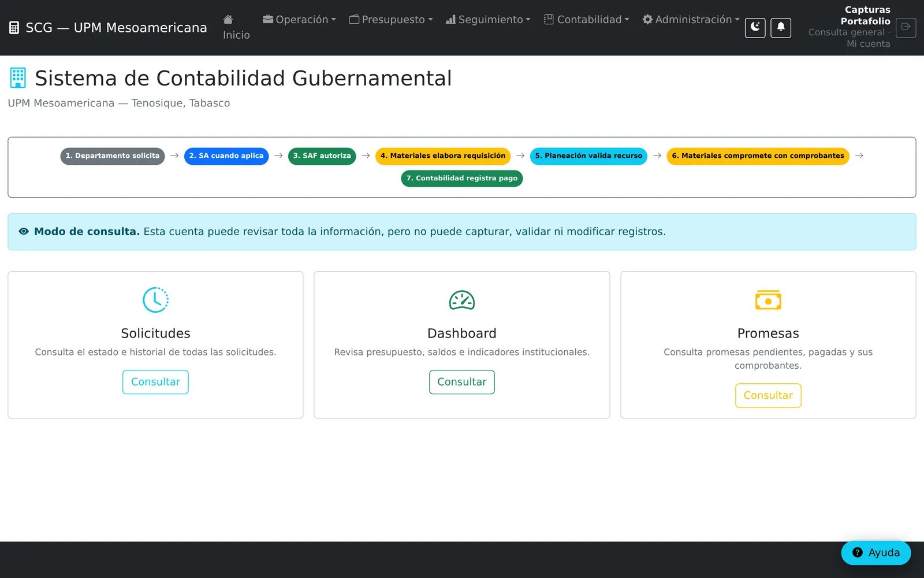Click '5. Planeación valida recurso' badge
This screenshot has width=924, height=578.
[588, 156]
